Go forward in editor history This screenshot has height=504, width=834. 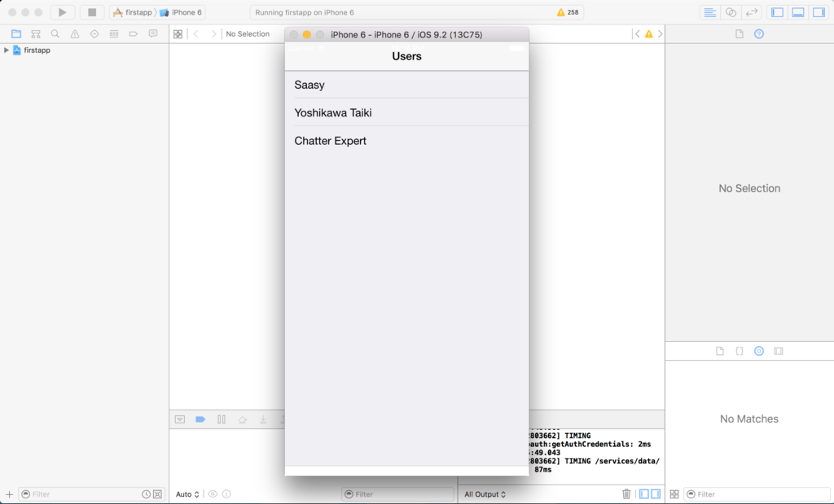[213, 34]
